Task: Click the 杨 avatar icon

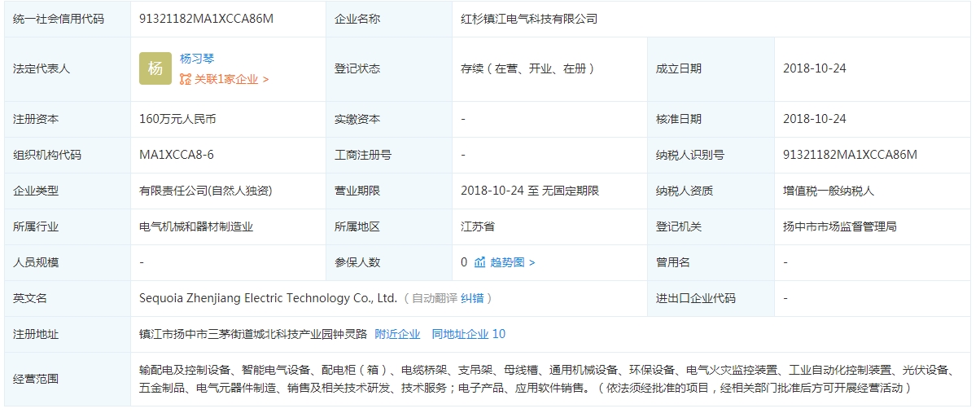Action: 155,68
